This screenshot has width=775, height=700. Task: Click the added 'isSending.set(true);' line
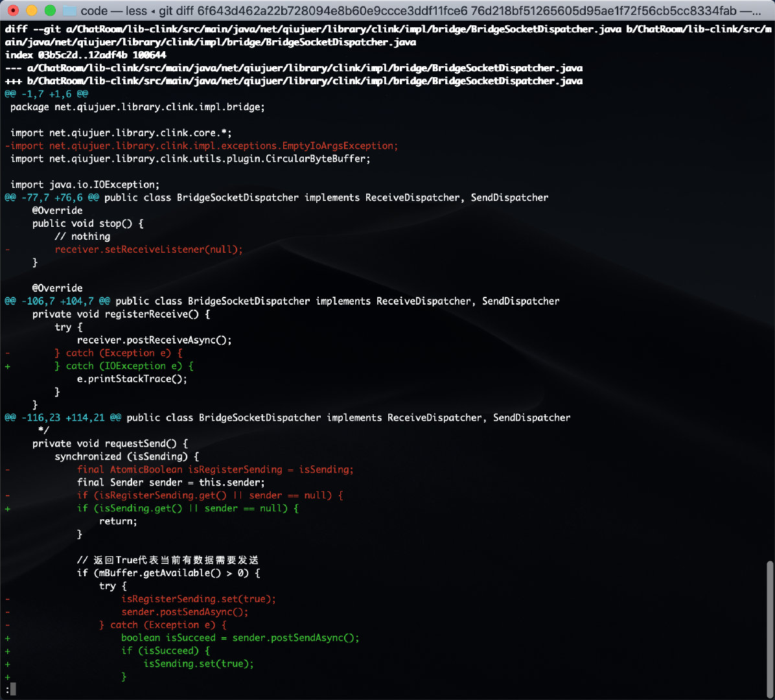199,664
